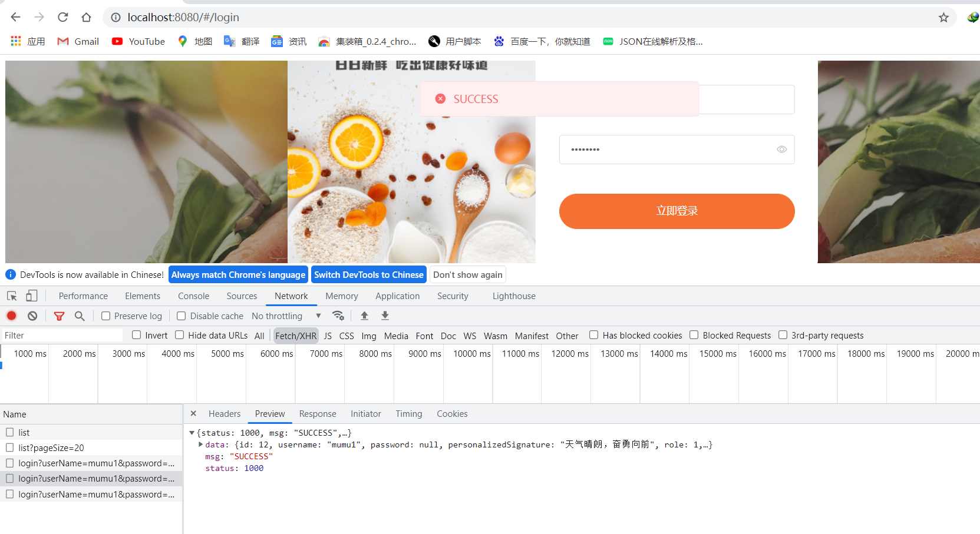This screenshot has width=980, height=534.
Task: Switch to Sources tab
Action: tap(242, 296)
